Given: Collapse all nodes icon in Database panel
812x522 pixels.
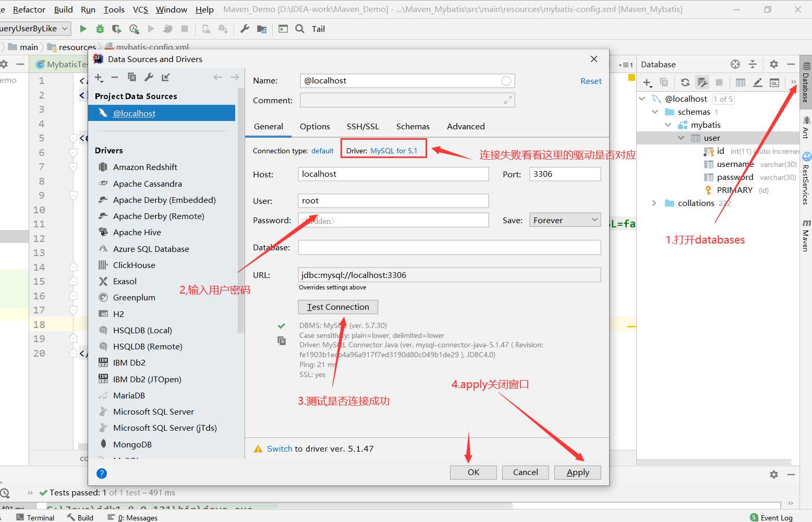Looking at the screenshot, I should (x=753, y=64).
